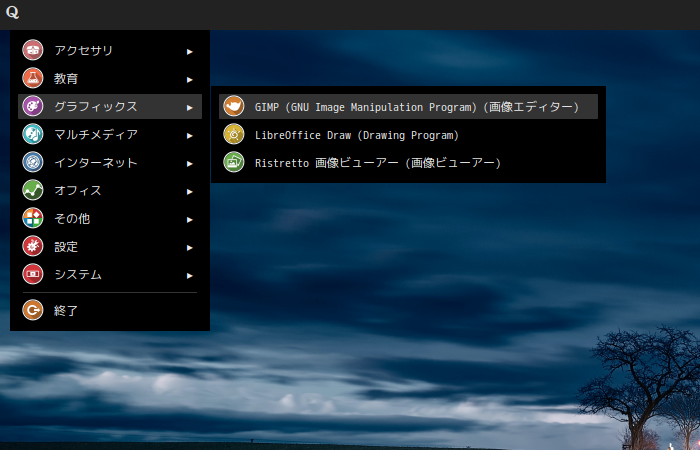Click the インターネット globe icon
Screen dimensions: 700x450
pyautogui.click(x=33, y=162)
